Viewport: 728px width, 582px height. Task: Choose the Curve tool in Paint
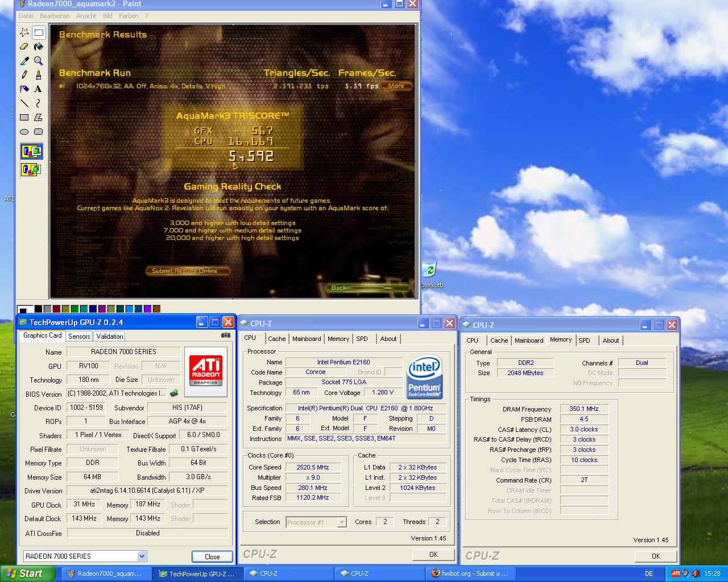point(39,103)
